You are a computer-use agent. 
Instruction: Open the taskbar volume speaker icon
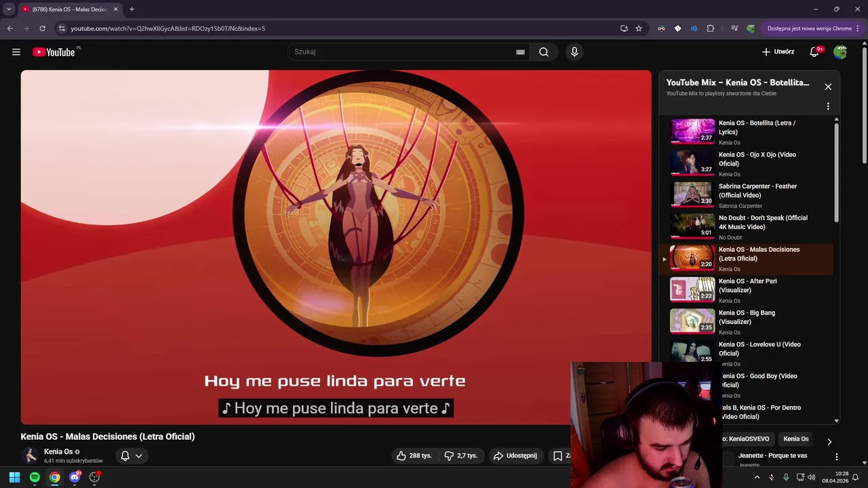812,477
